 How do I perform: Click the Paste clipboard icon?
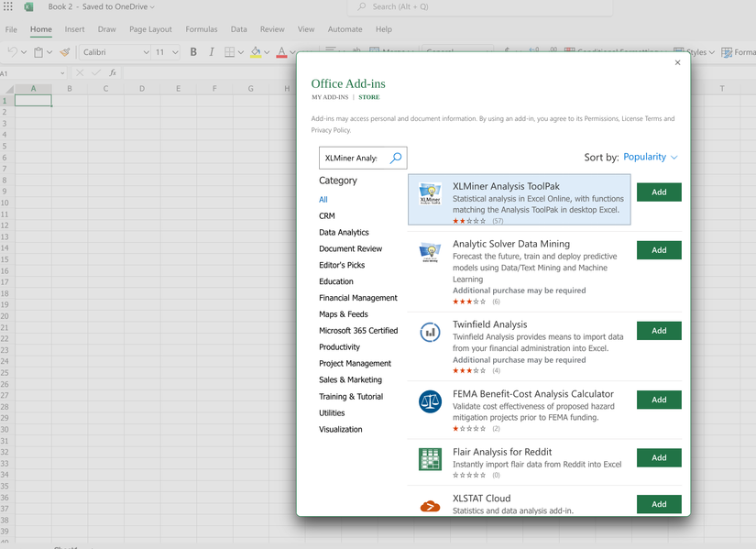pyautogui.click(x=38, y=52)
